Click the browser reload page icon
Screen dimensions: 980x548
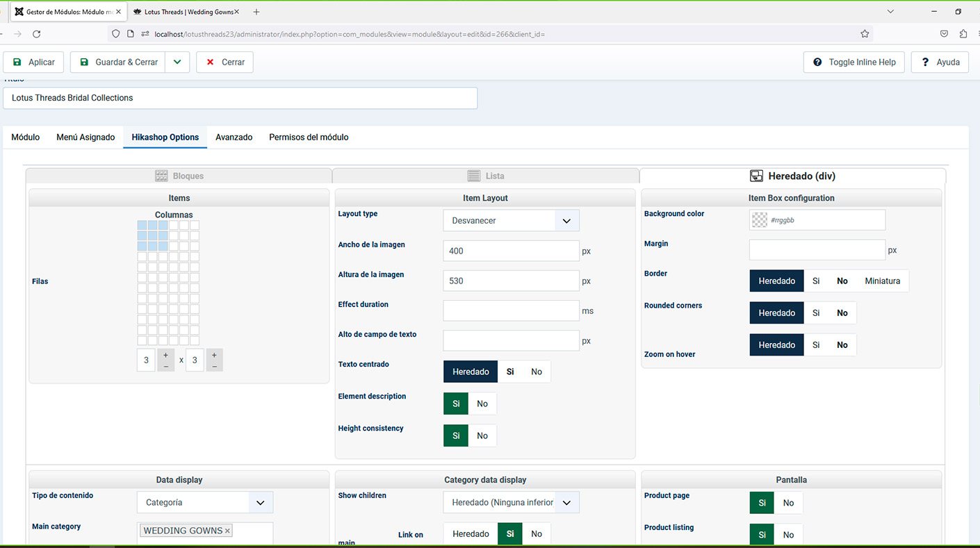(x=36, y=33)
